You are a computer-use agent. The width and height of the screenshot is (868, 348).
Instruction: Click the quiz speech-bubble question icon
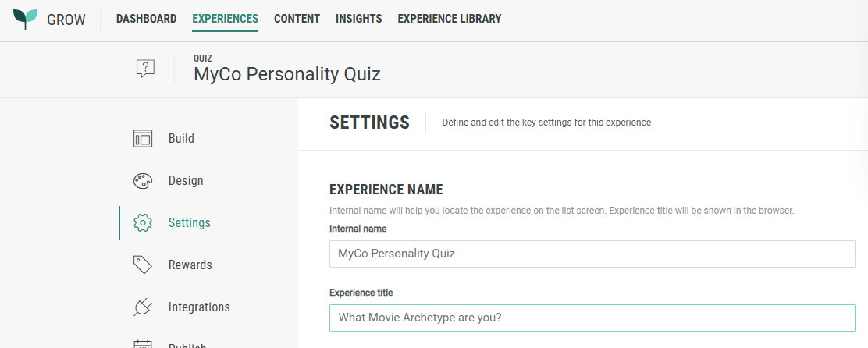point(145,68)
